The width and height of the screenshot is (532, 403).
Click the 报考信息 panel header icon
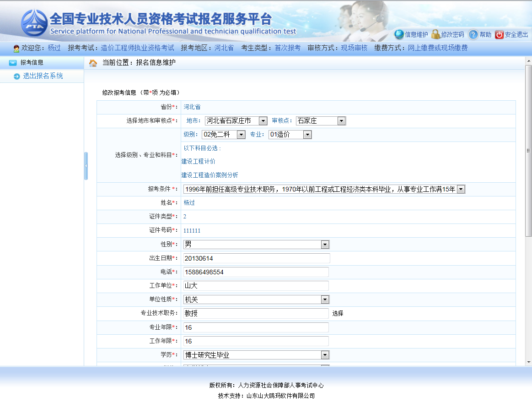[x=13, y=63]
